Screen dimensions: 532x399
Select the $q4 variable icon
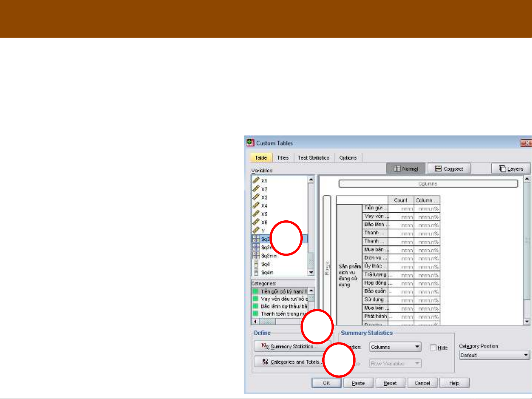256,264
